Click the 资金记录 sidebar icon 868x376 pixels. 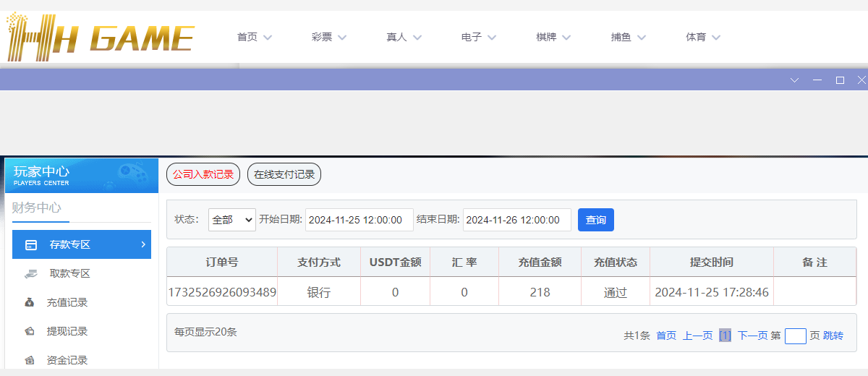point(30,359)
